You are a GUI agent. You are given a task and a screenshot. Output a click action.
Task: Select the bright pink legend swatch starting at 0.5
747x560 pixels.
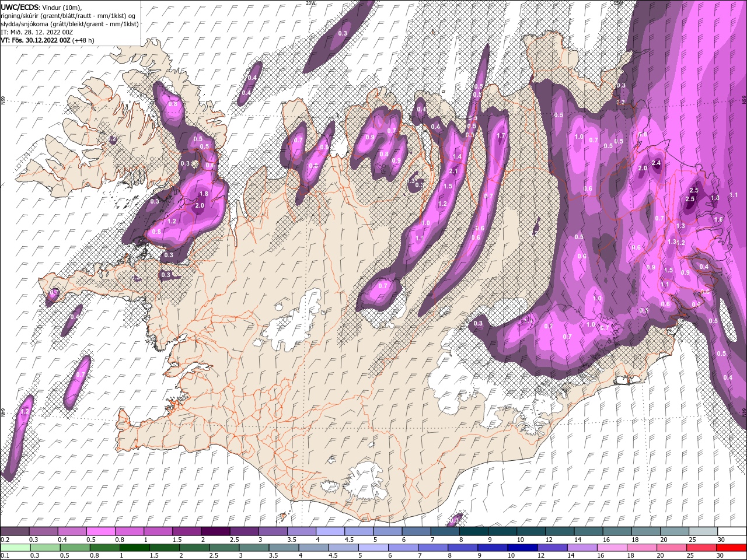[x=100, y=531]
